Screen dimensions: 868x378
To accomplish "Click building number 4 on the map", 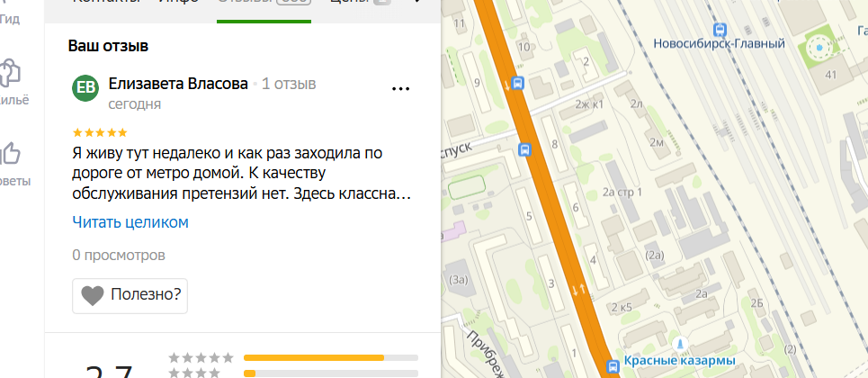I will click(593, 259).
